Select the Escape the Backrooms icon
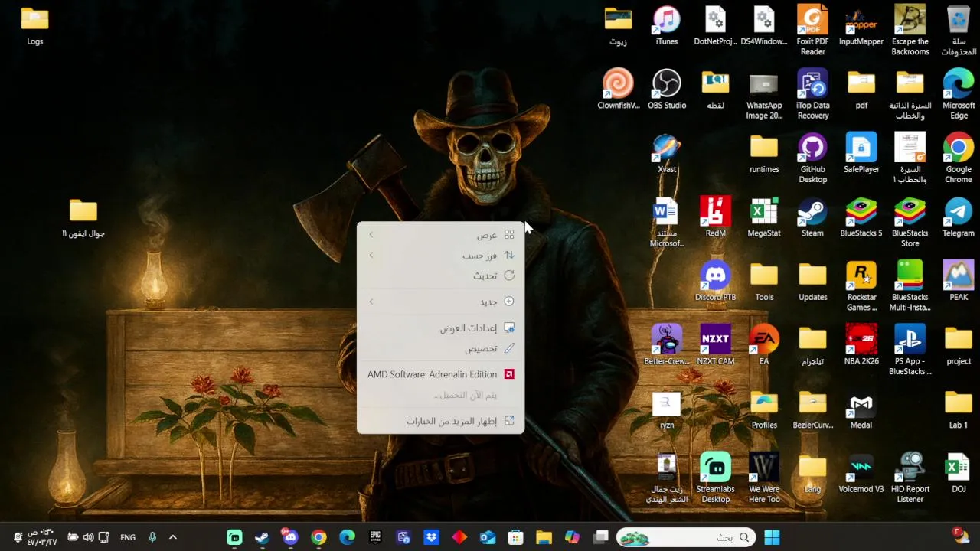The image size is (980, 551). 910,30
